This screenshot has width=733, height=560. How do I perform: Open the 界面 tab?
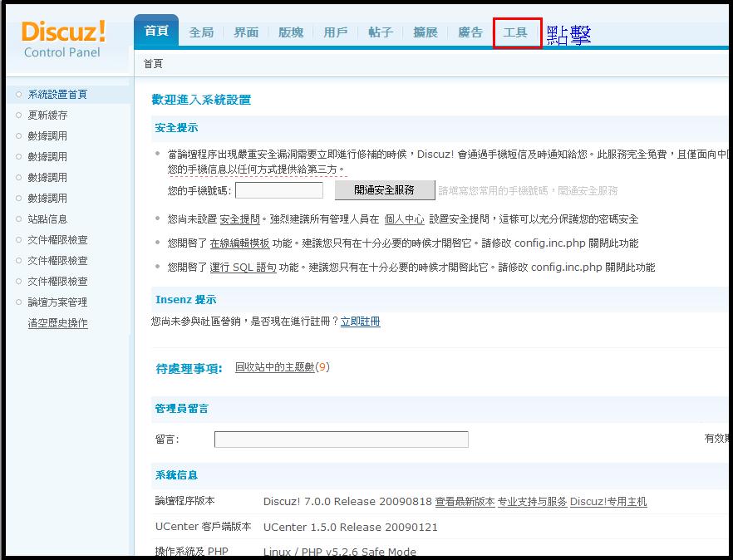pyautogui.click(x=246, y=32)
